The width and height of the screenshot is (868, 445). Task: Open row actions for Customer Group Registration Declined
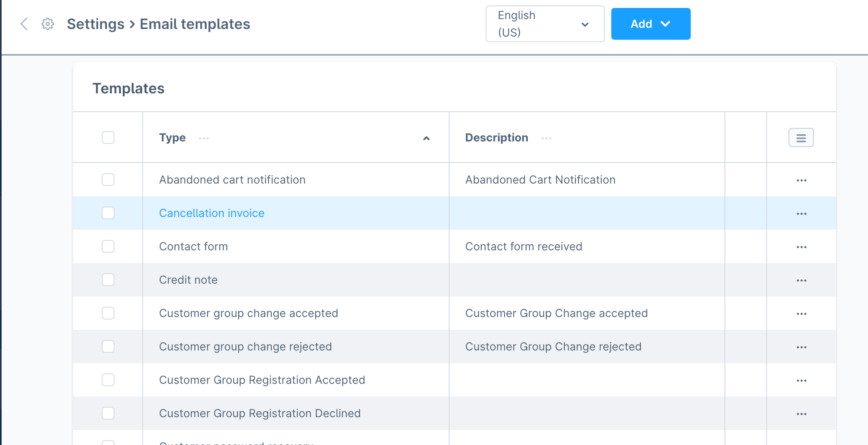[x=802, y=414]
